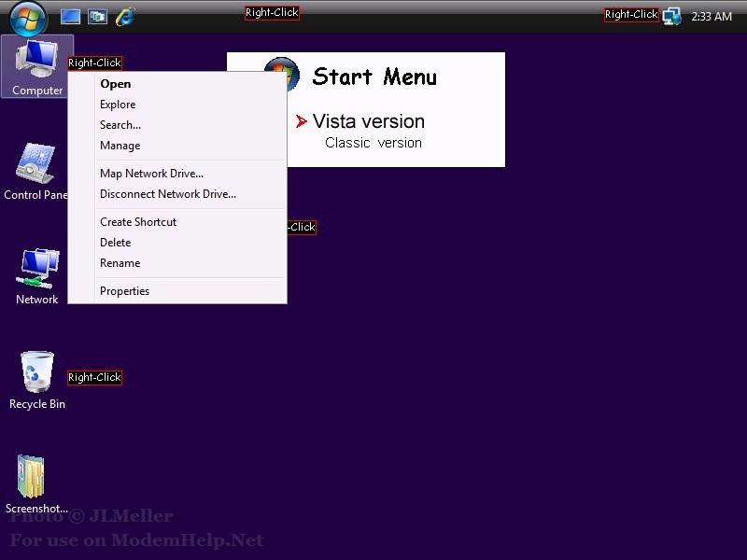Choose Explore in the context menu
This screenshot has width=747, height=560.
pos(177,105)
